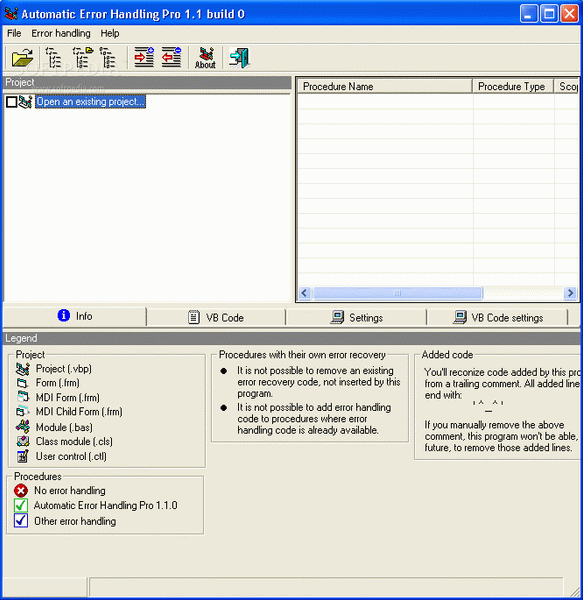The image size is (583, 600).
Task: Exit the program via door icon
Action: point(239,58)
